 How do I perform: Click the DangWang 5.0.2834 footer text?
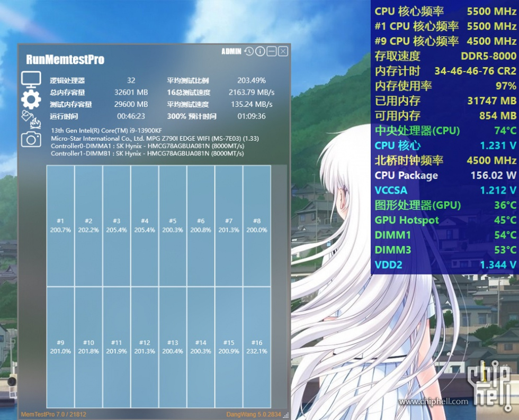(x=254, y=414)
